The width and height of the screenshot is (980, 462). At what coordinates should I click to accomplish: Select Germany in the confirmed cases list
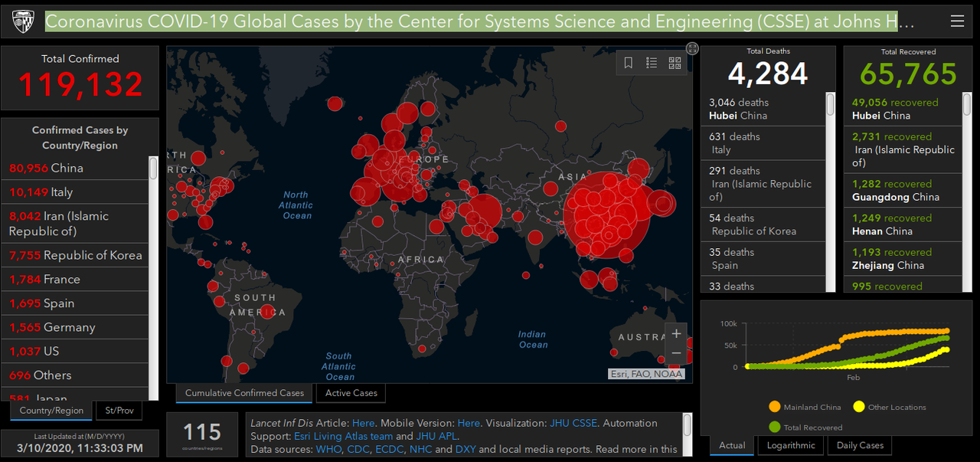(75, 327)
